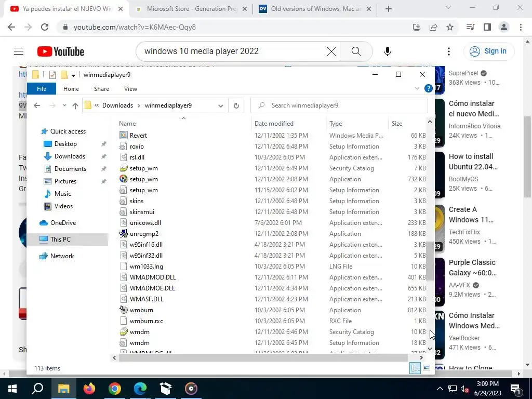The width and height of the screenshot is (532, 399).
Task: Bookmark this page with the star icon
Action: pos(450,27)
